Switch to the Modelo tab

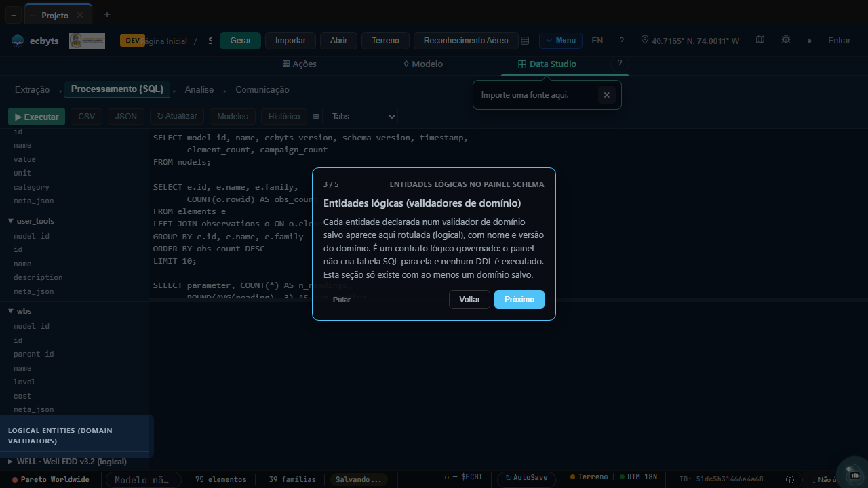pos(422,64)
